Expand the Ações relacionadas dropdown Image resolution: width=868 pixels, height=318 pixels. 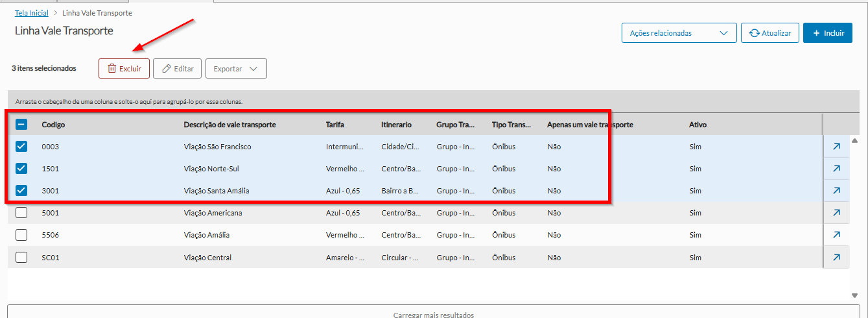coord(679,33)
